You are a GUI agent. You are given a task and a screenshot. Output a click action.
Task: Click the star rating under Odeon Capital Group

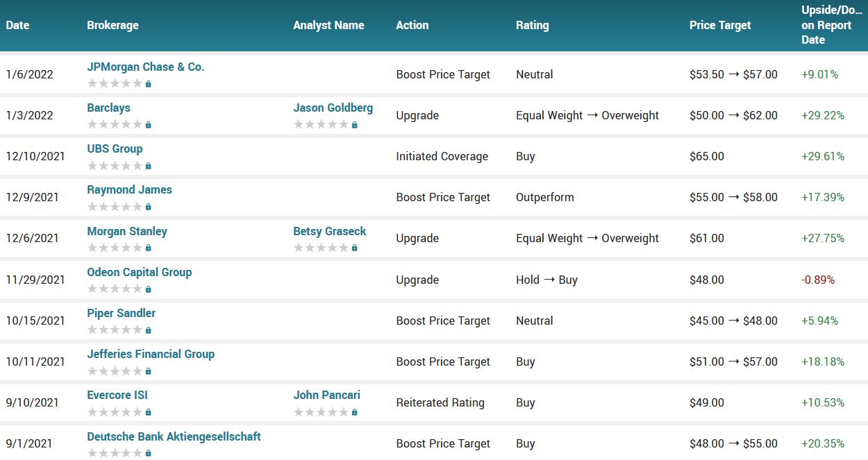115,289
